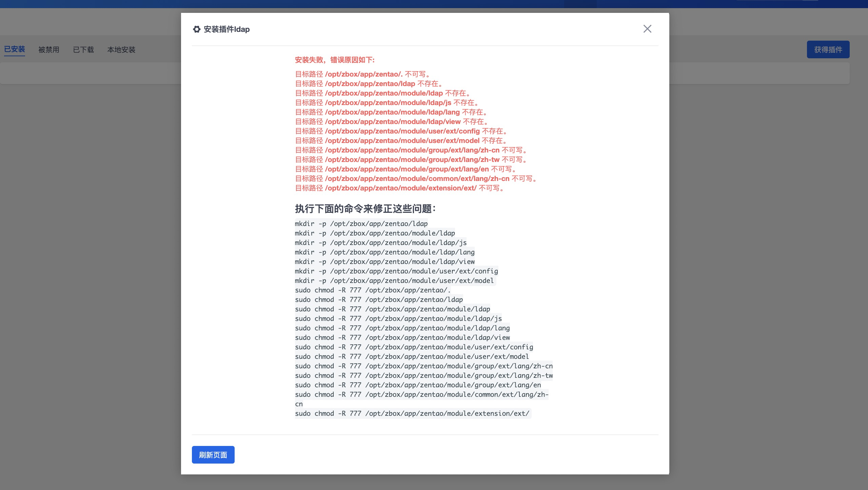Click error line common/ext/lang/zh-cn 不可写
The width and height of the screenshot is (868, 490).
[416, 179]
